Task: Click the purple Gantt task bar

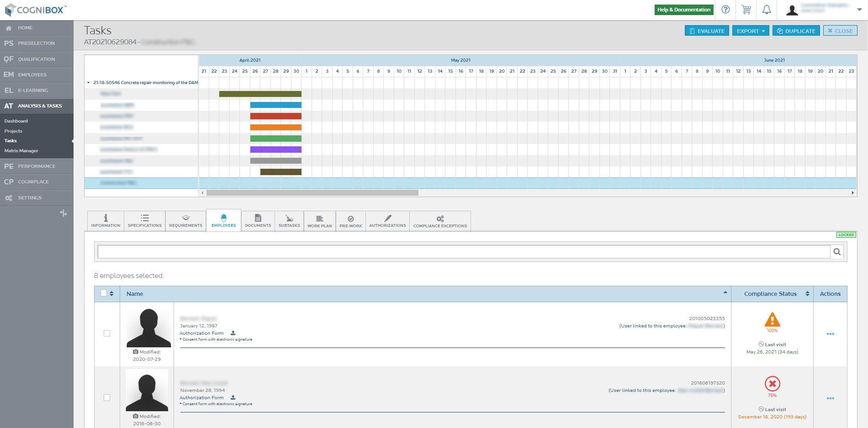Action: 276,150
